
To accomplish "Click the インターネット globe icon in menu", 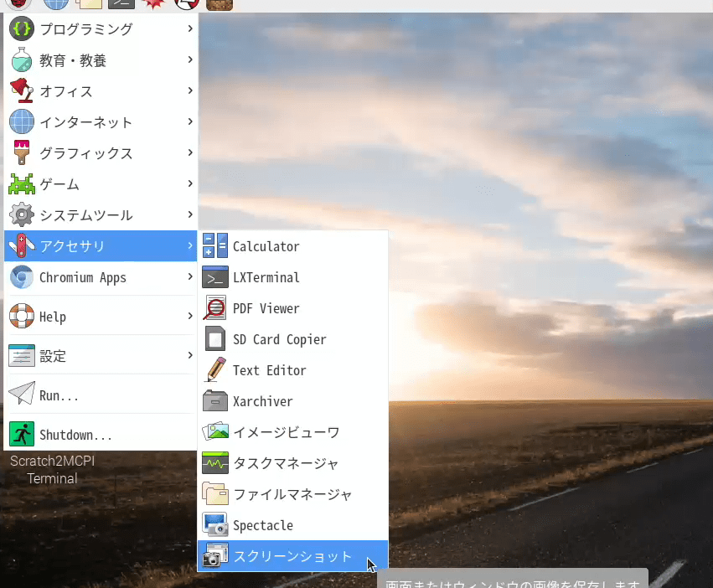I will click(x=22, y=121).
